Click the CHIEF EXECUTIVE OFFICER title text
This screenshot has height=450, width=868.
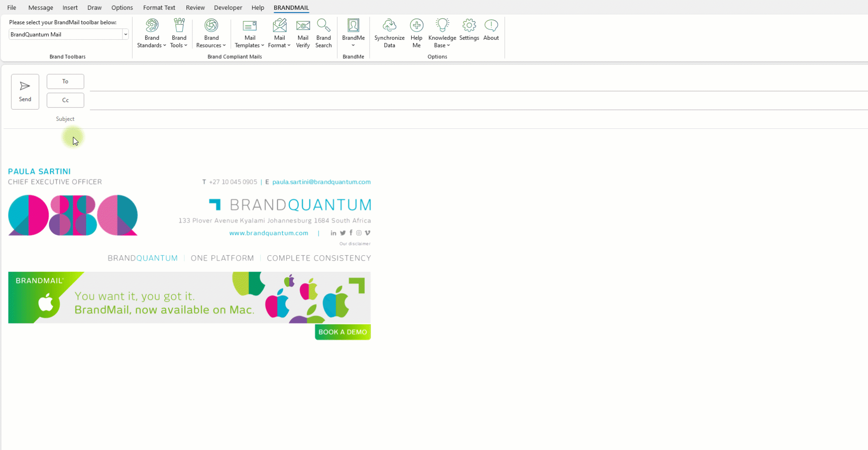pyautogui.click(x=55, y=182)
